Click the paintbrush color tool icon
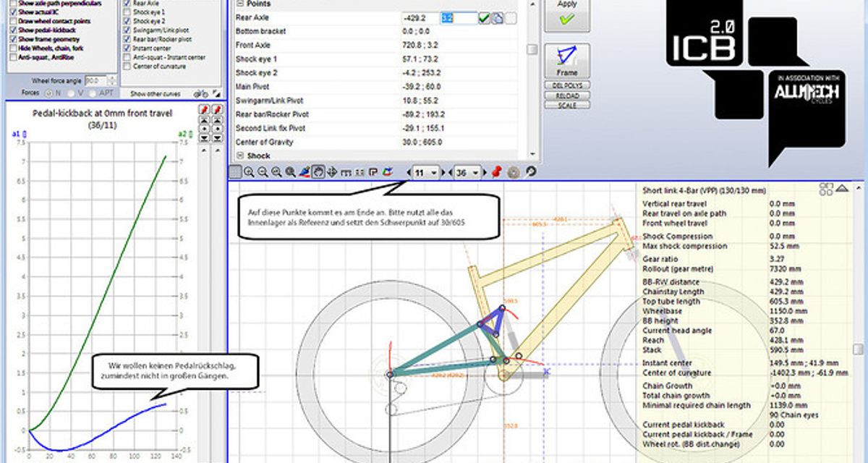 click(x=304, y=172)
